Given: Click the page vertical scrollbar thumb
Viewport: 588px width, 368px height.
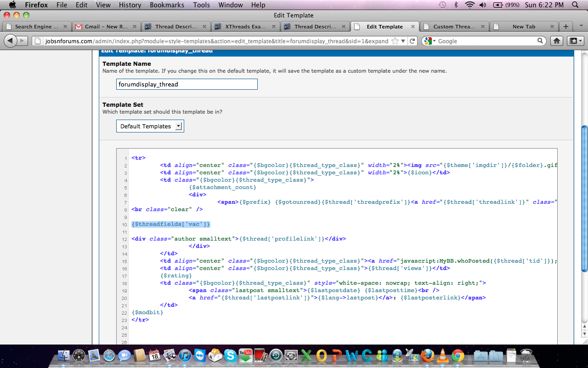Looking at the screenshot, I should point(584,198).
